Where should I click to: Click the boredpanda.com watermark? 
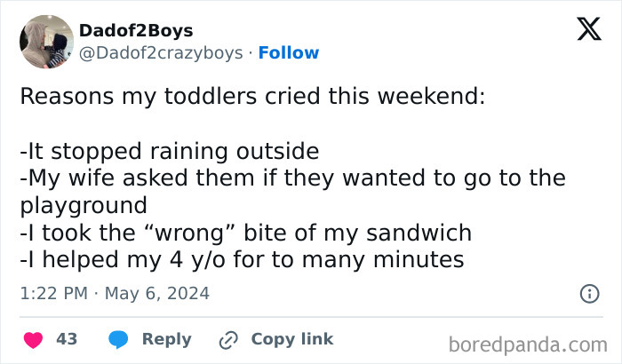pos(528,344)
